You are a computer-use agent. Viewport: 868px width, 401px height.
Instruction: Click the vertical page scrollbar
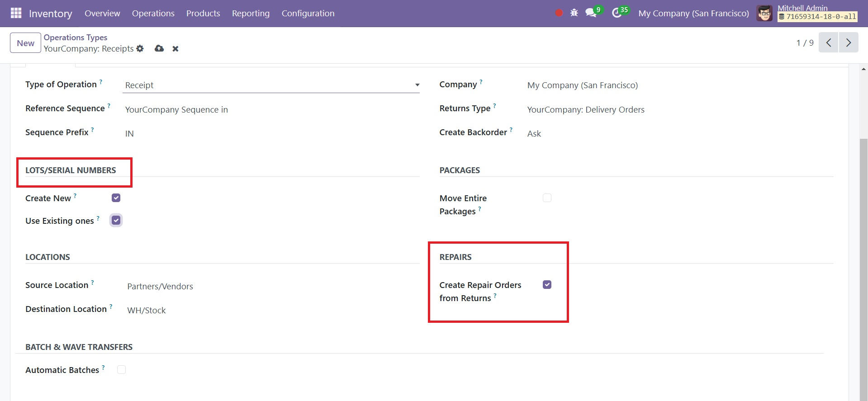(x=863, y=270)
